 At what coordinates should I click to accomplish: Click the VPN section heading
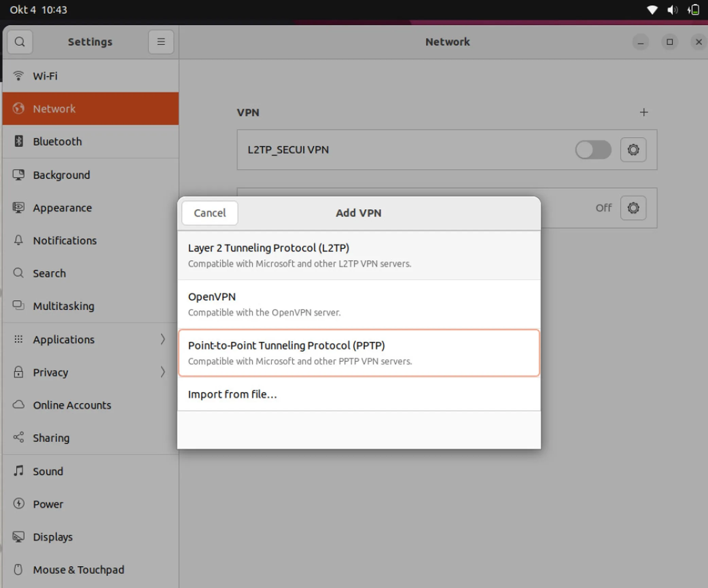click(x=248, y=113)
